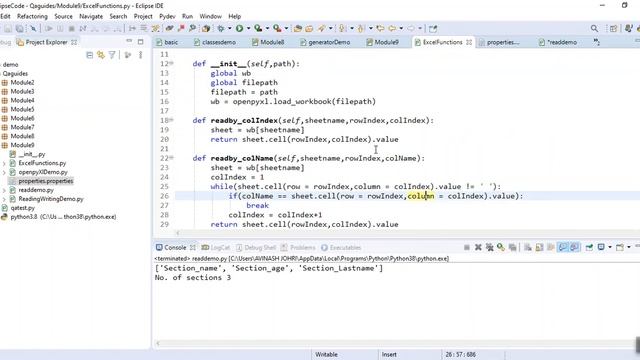Viewport: 640px width, 360px height.
Task: Toggle show console on standard out change
Action: tap(562, 247)
